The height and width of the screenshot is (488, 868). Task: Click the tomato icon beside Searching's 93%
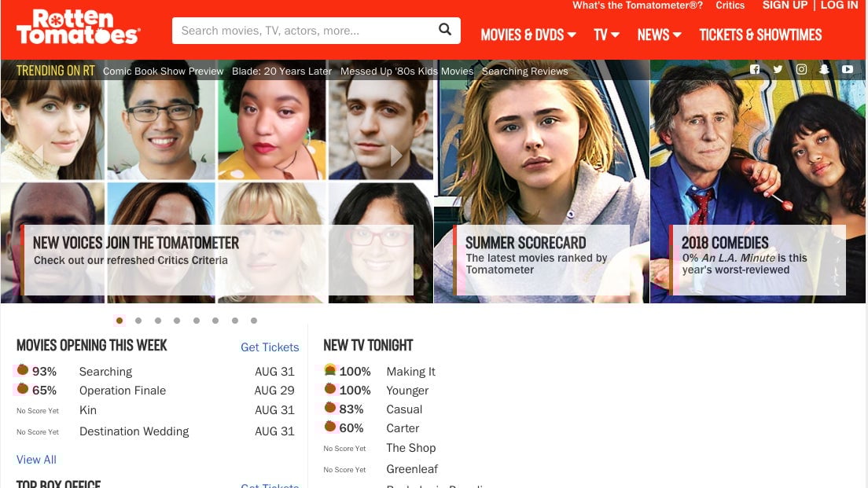(23, 369)
